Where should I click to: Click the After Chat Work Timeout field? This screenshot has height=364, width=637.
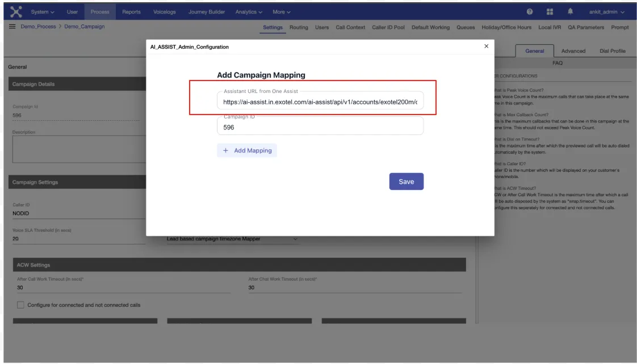coord(355,287)
